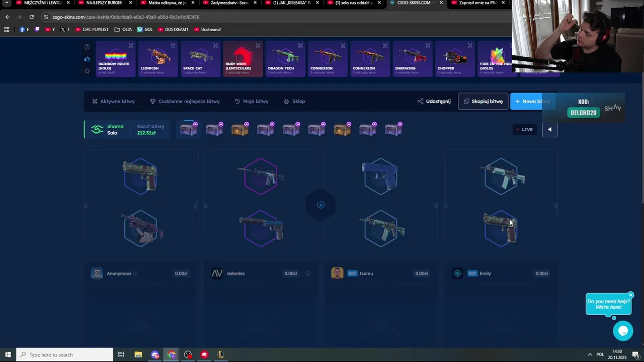Click the bottom pistol skin above delordss
The height and width of the screenshot is (362, 644).
(x=261, y=228)
